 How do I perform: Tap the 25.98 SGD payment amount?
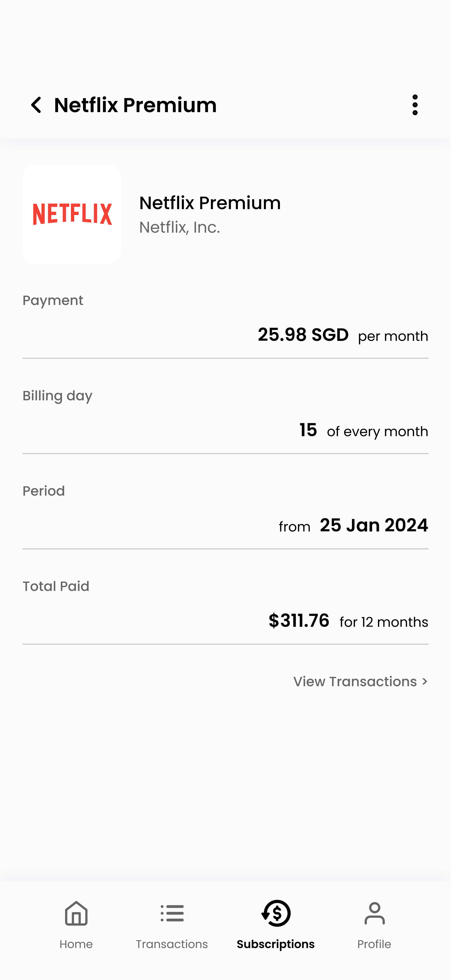tap(303, 335)
